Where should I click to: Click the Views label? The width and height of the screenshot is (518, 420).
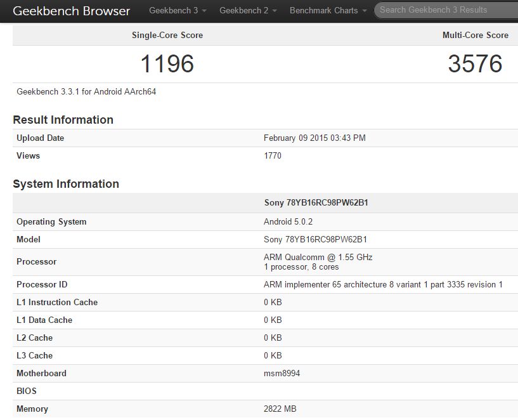click(28, 155)
